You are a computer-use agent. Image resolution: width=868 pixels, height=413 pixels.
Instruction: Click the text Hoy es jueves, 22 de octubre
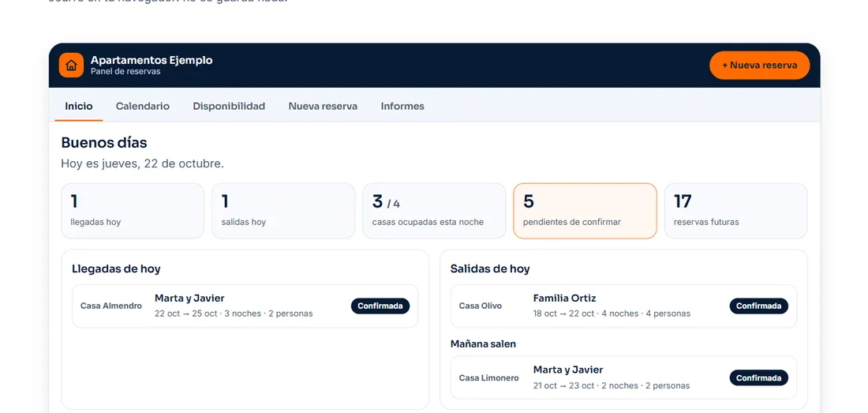(x=142, y=164)
